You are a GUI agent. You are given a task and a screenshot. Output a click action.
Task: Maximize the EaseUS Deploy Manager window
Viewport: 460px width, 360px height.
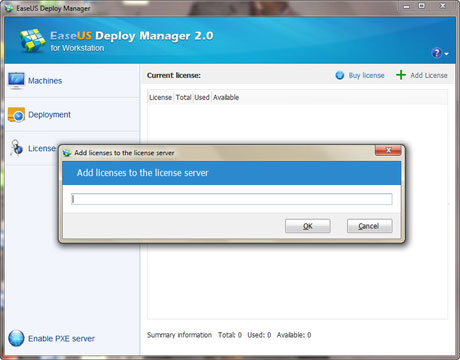pyautogui.click(x=422, y=6)
